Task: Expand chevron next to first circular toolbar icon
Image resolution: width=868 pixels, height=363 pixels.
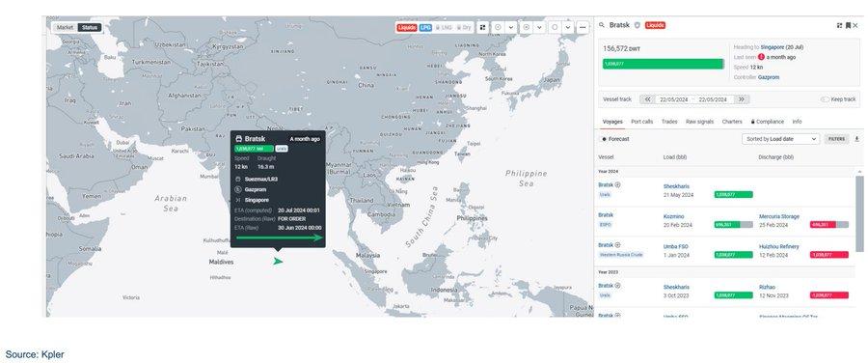Action: pos(511,27)
